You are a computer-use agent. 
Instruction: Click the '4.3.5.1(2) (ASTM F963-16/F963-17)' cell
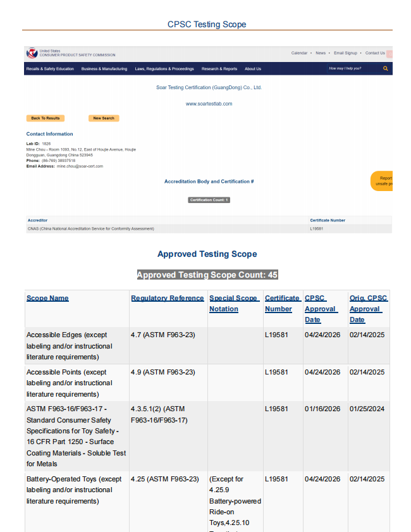(x=168, y=436)
